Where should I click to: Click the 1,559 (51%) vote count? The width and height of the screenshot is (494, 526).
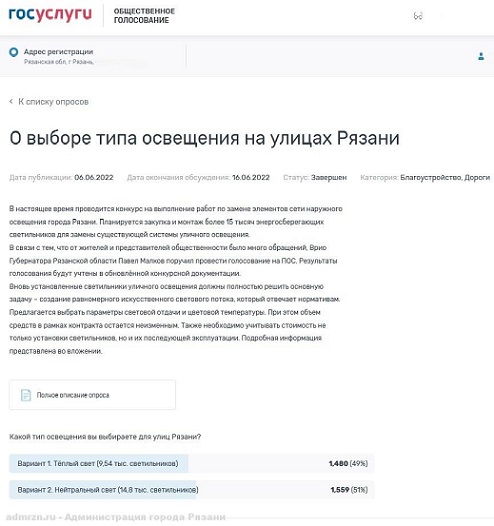(x=349, y=490)
